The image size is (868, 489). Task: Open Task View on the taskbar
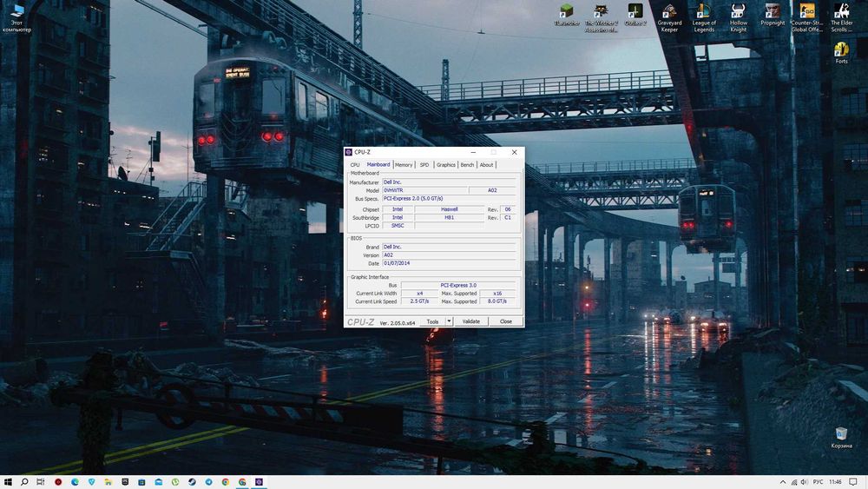[41, 482]
